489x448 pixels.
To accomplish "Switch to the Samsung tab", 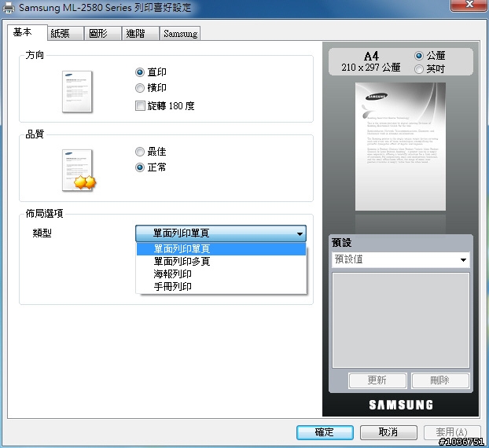I will (x=180, y=33).
